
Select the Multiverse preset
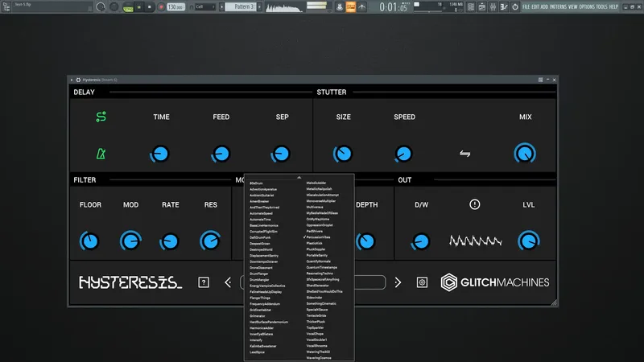[x=315, y=208]
